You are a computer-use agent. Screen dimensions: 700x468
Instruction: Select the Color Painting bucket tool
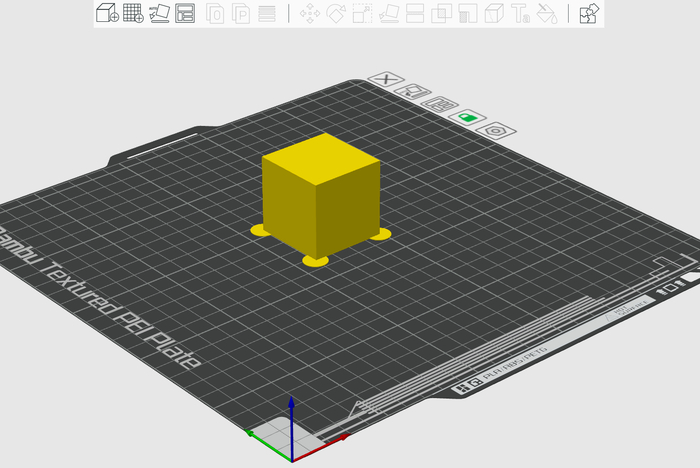coord(546,13)
